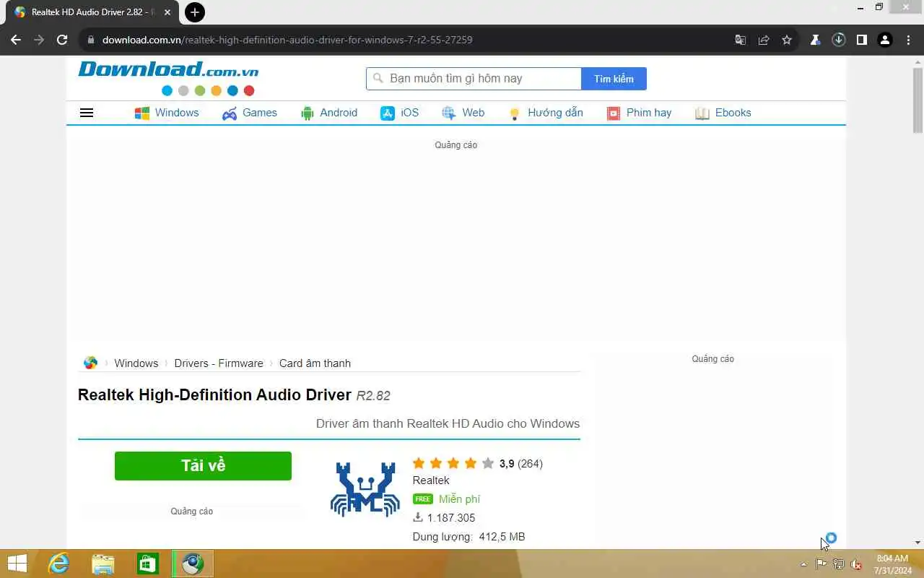Go to Card âm thanh breadcrumb
The width and height of the screenshot is (924, 578).
tap(315, 363)
